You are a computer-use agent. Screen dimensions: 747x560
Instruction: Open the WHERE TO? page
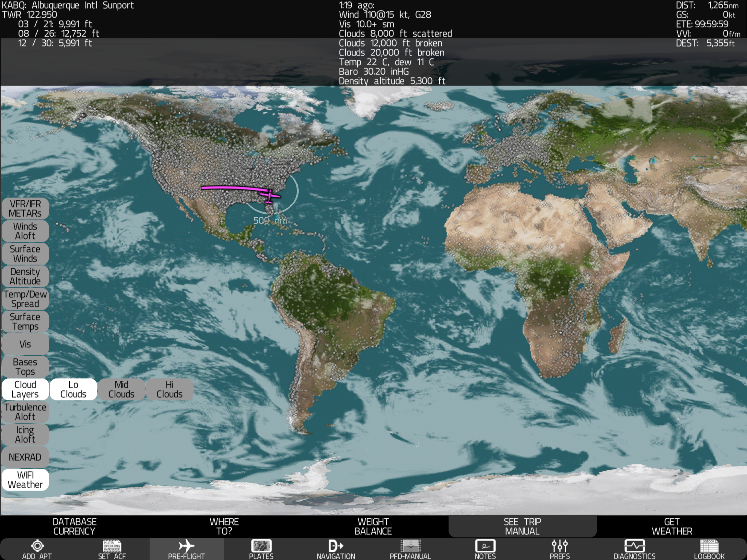click(x=224, y=526)
